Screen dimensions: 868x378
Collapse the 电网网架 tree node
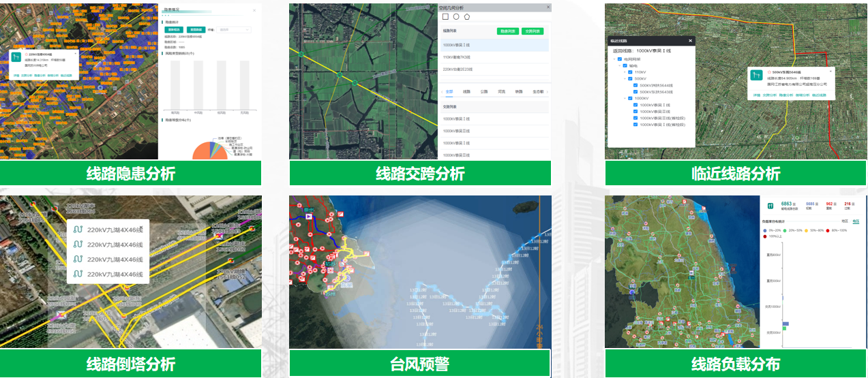pos(614,59)
